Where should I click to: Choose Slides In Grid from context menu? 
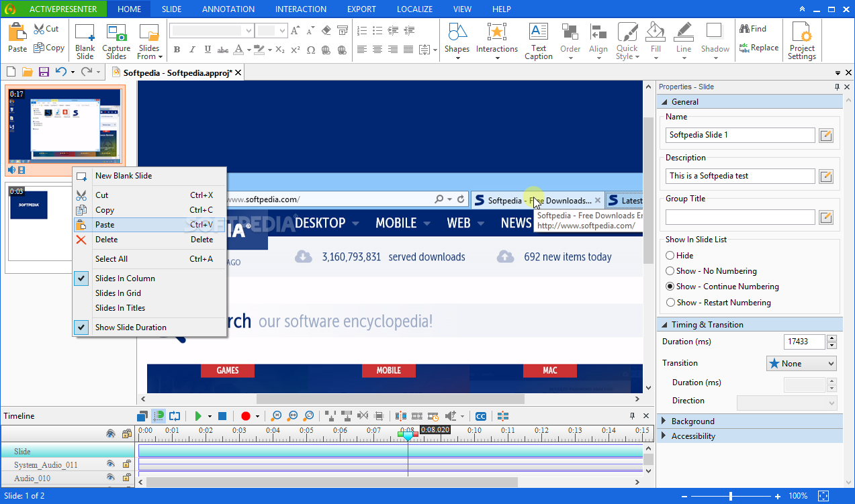click(x=149, y=293)
